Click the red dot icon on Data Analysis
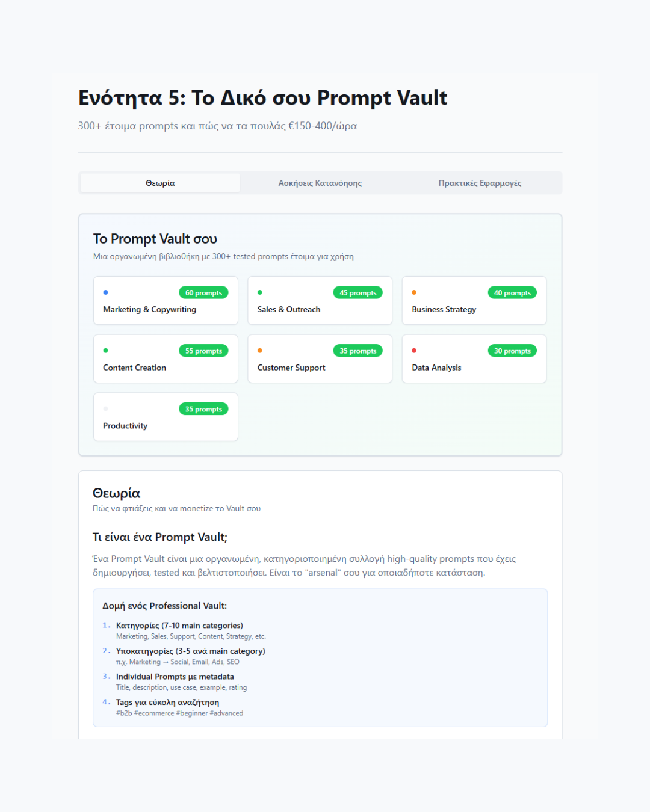 (x=414, y=350)
